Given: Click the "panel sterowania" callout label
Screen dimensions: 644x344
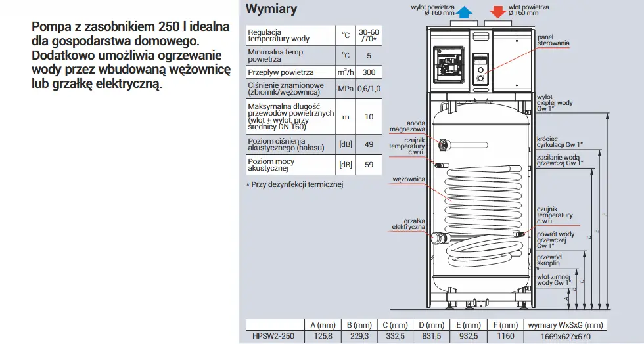Looking at the screenshot, I should [553, 40].
